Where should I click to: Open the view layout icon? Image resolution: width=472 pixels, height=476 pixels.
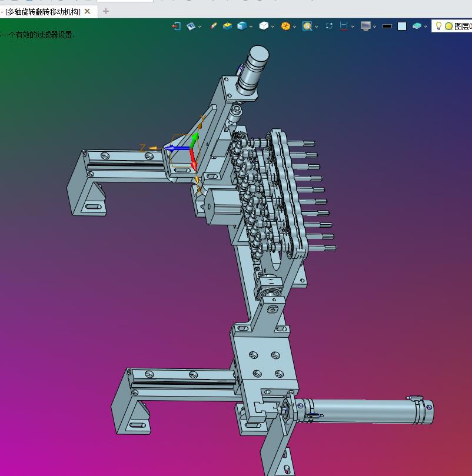[191, 26]
